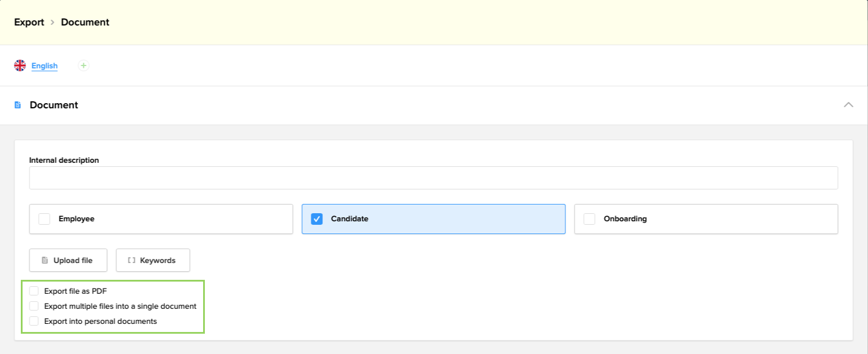Focus the Internal description text field

coord(433,178)
